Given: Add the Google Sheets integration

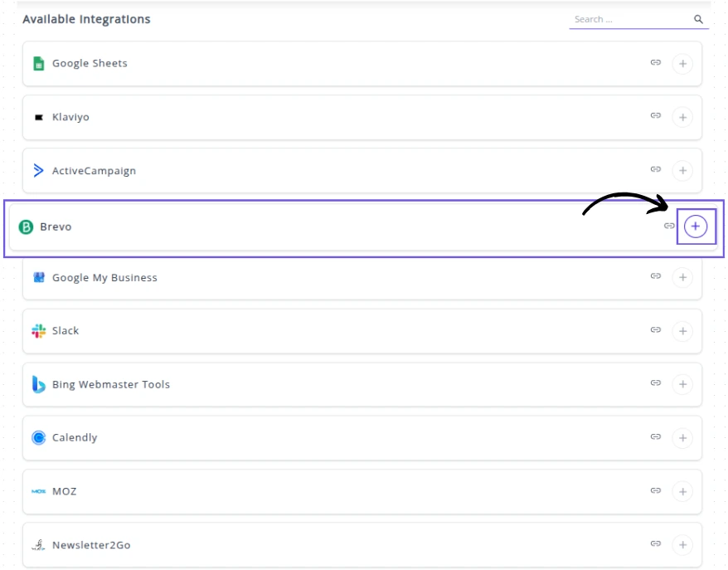Looking at the screenshot, I should tap(682, 63).
